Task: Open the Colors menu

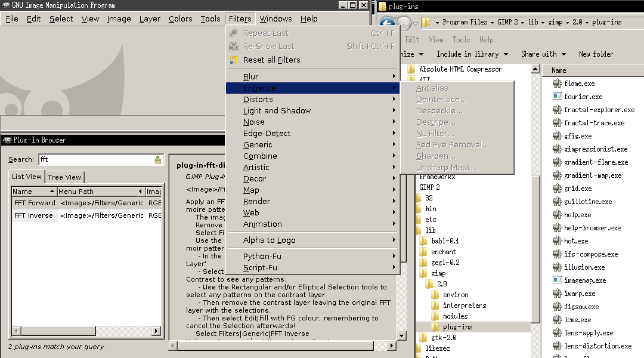Action: (x=180, y=19)
